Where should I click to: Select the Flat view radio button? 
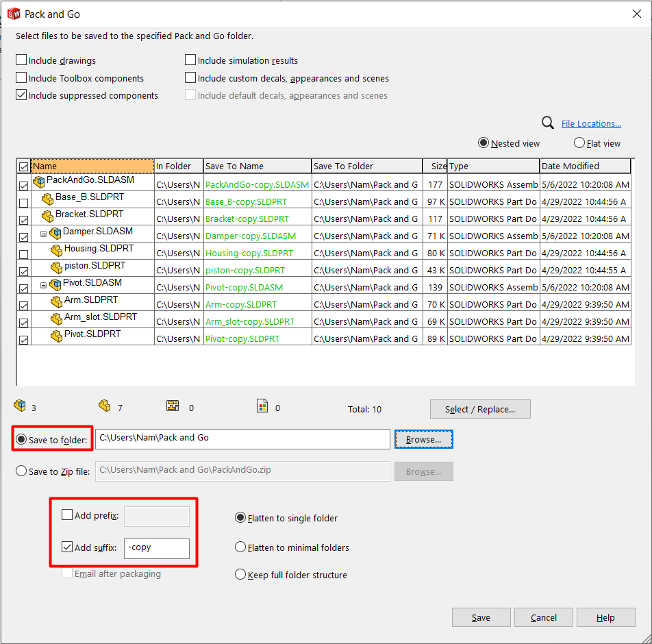coord(579,143)
